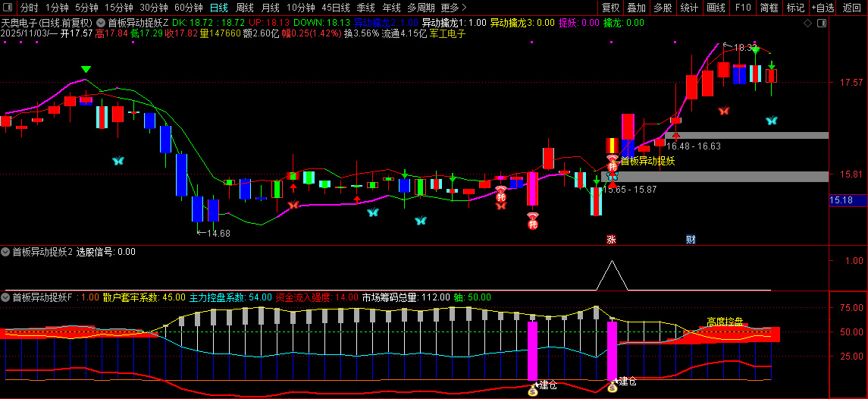Add stock via +自选 button

tap(824, 8)
